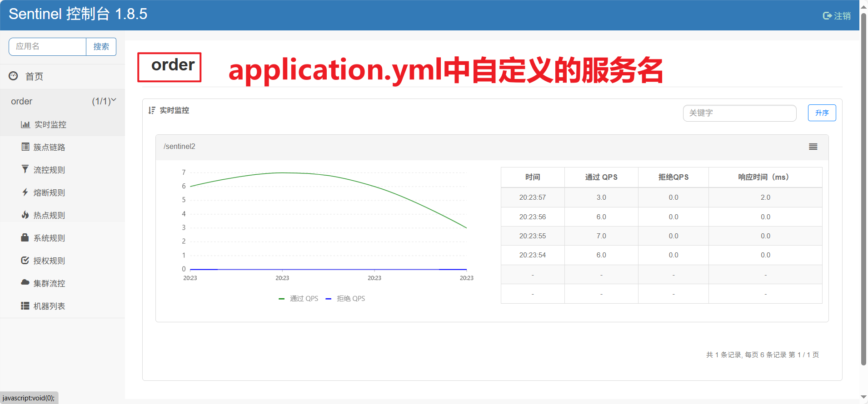Click the 2.0 response time cell
The height and width of the screenshot is (404, 868).
click(765, 197)
